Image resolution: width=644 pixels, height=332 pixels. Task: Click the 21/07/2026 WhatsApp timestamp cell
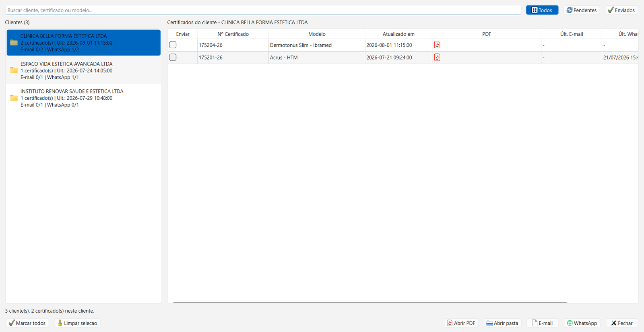[620, 58]
